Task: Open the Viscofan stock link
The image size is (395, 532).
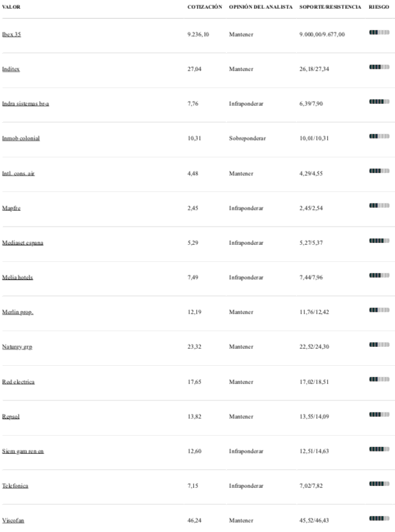Action: (13, 520)
